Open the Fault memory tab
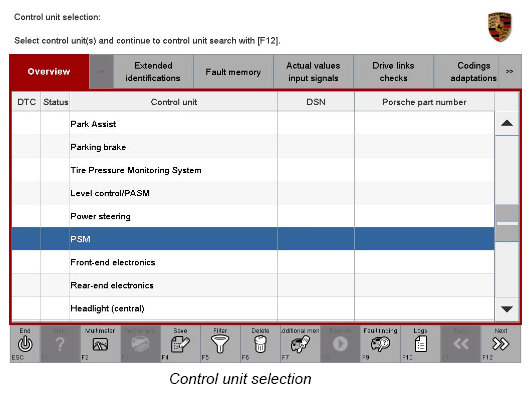Image resolution: width=531 pixels, height=393 pixels. (233, 71)
